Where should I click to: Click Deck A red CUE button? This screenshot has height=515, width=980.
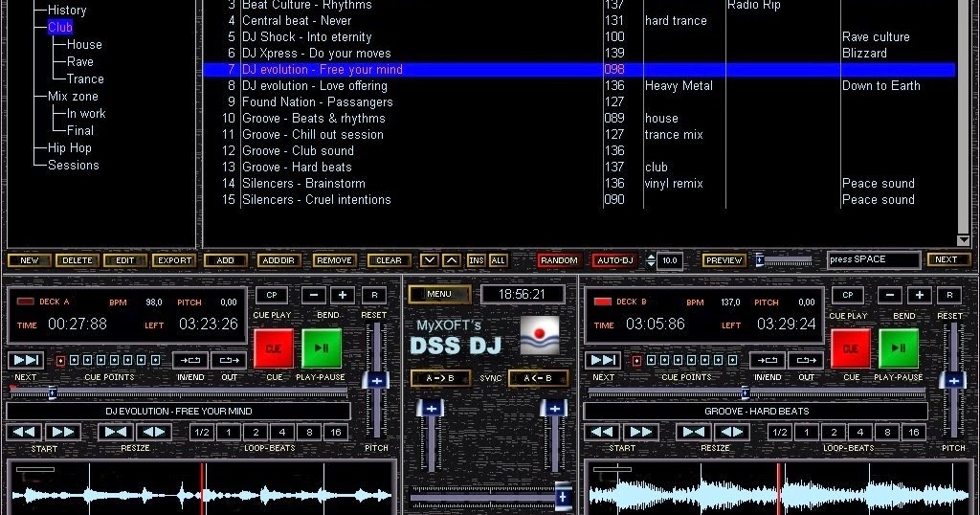[274, 348]
